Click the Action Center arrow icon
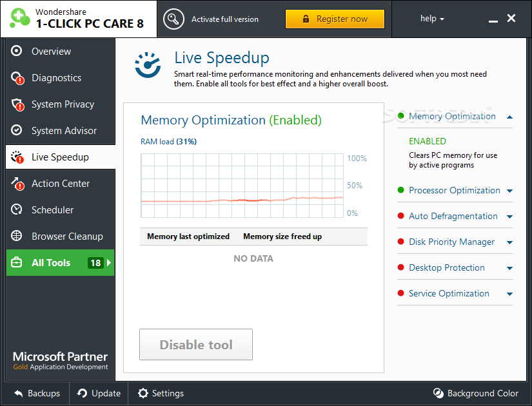 coord(17,184)
